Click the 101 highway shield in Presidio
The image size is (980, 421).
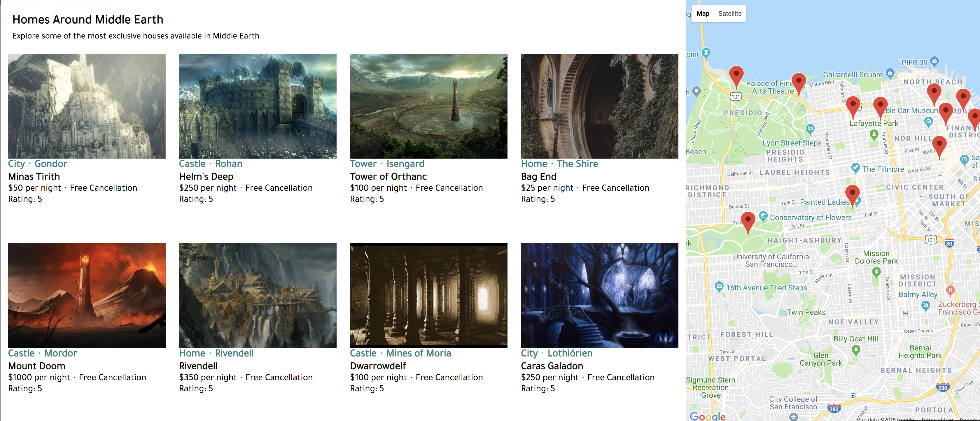point(736,97)
